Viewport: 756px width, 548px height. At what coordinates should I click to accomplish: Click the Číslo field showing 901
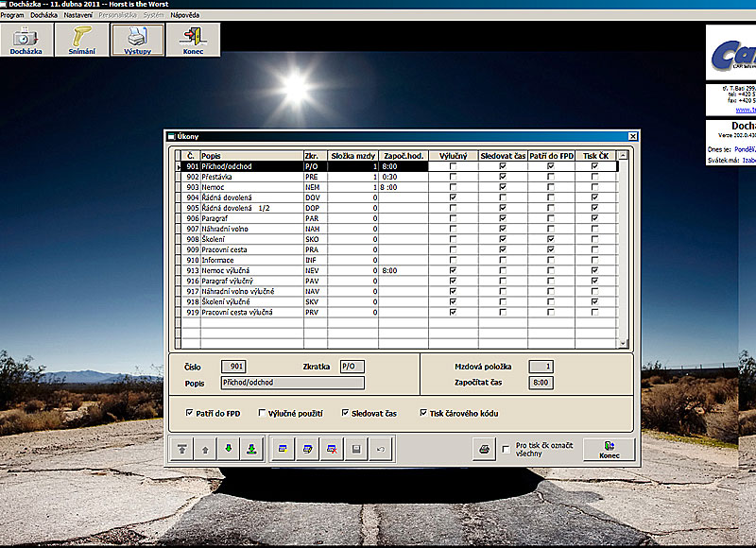pos(233,367)
